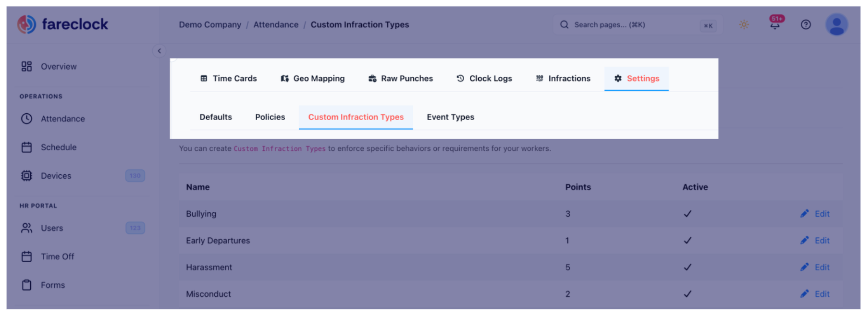
Task: Edit the Misconduct infraction type
Action: tap(815, 294)
